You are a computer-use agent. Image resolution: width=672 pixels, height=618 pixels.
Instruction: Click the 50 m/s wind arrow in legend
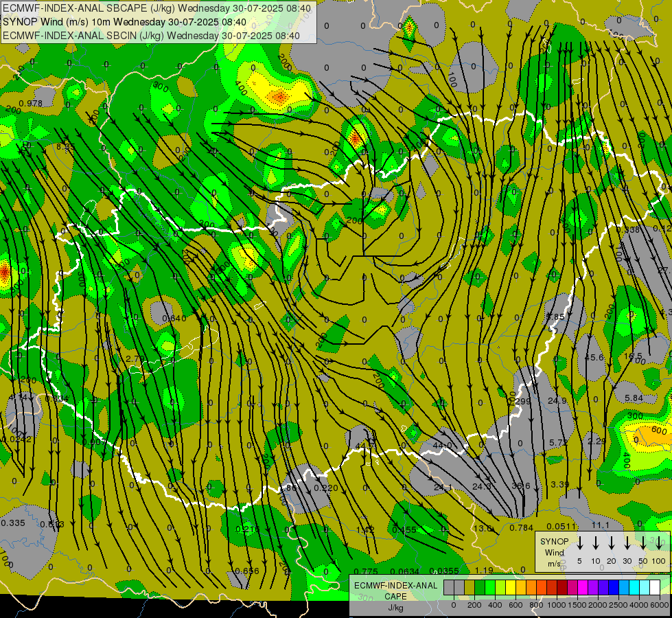[x=643, y=543]
